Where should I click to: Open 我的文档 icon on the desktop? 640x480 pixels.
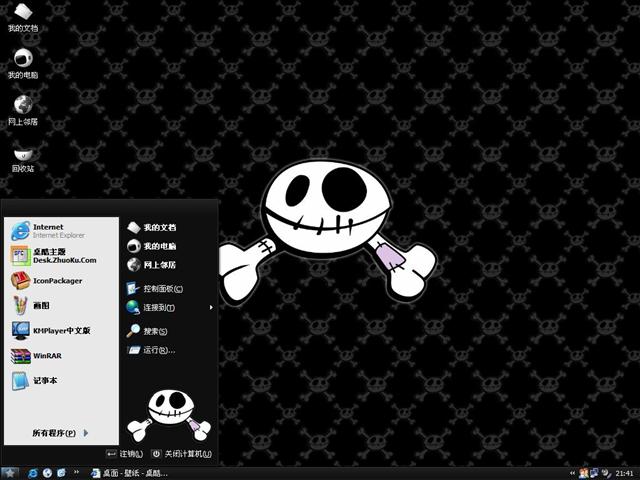click(x=22, y=17)
